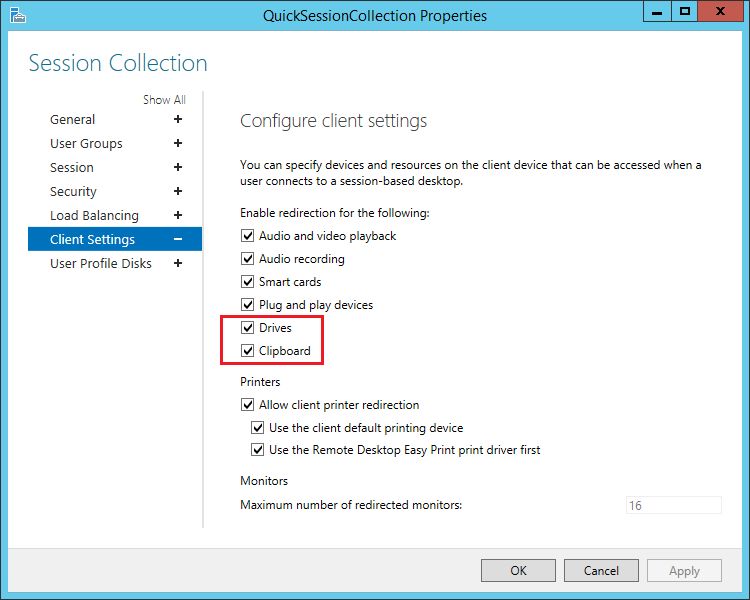
Task: Minimize the Properties window
Action: point(657,11)
